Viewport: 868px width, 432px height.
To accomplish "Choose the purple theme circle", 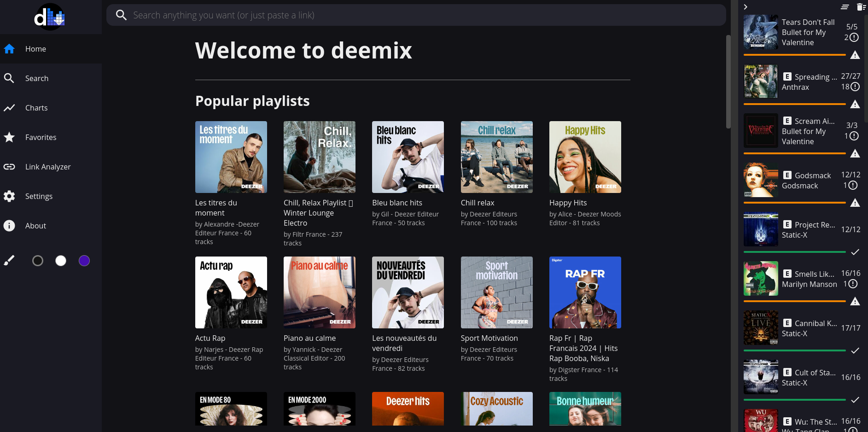I will [84, 261].
